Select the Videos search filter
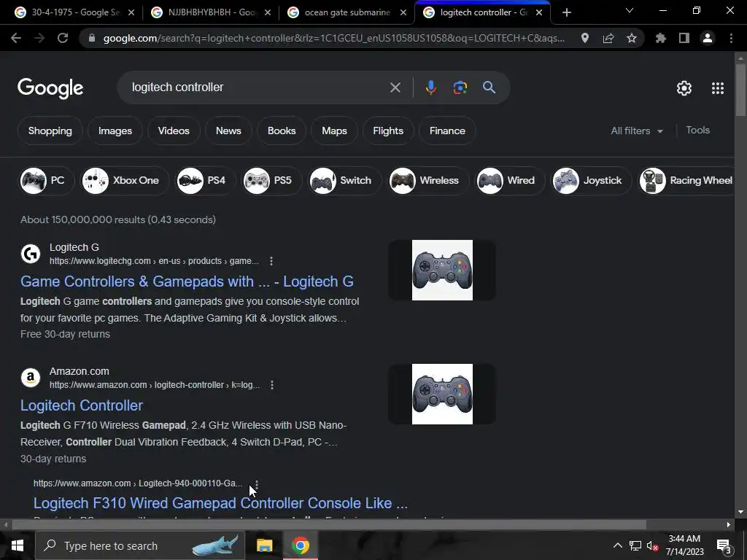 tap(174, 131)
